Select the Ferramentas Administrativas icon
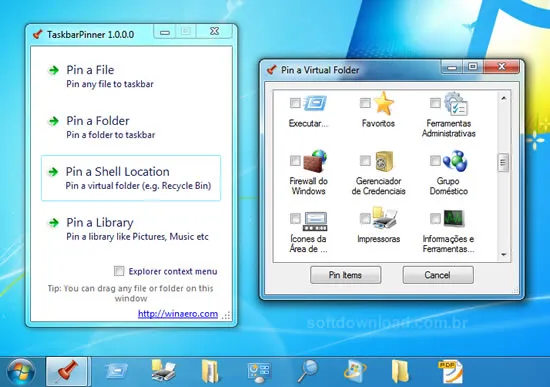 (455, 103)
